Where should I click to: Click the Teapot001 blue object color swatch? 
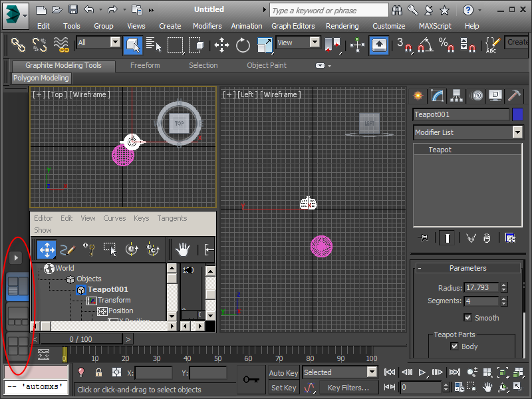[517, 114]
